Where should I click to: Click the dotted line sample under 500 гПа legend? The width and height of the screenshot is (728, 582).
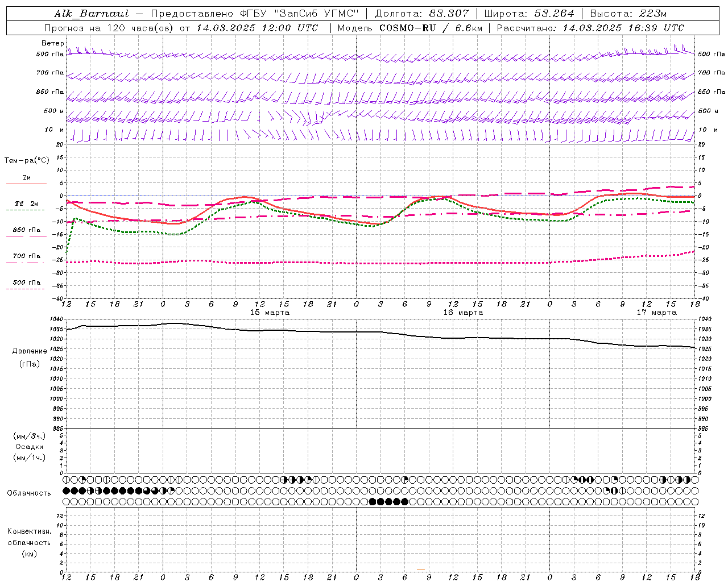click(x=26, y=289)
